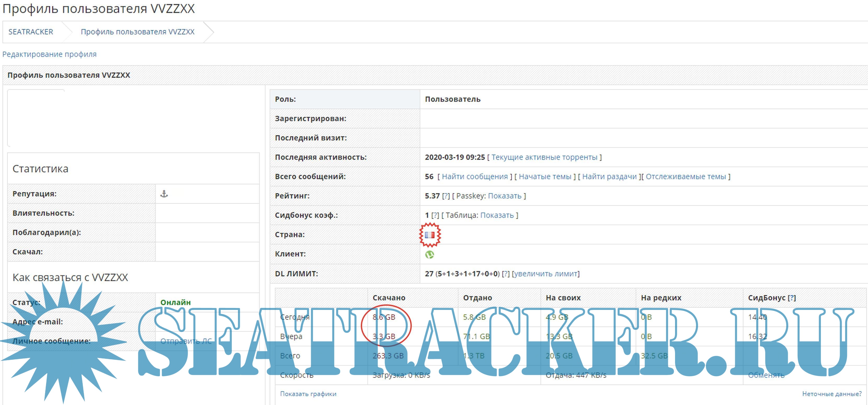
Task: Show the seedbonus table
Action: click(x=497, y=215)
